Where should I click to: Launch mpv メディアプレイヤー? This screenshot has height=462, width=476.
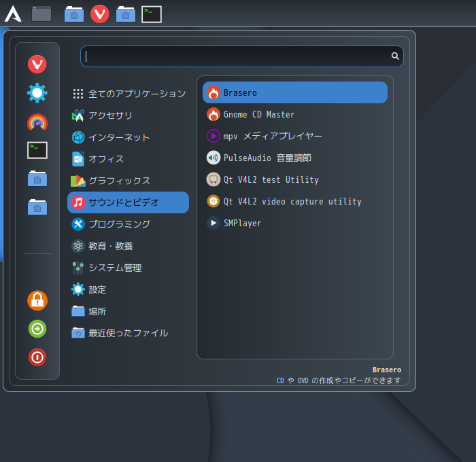(295, 136)
